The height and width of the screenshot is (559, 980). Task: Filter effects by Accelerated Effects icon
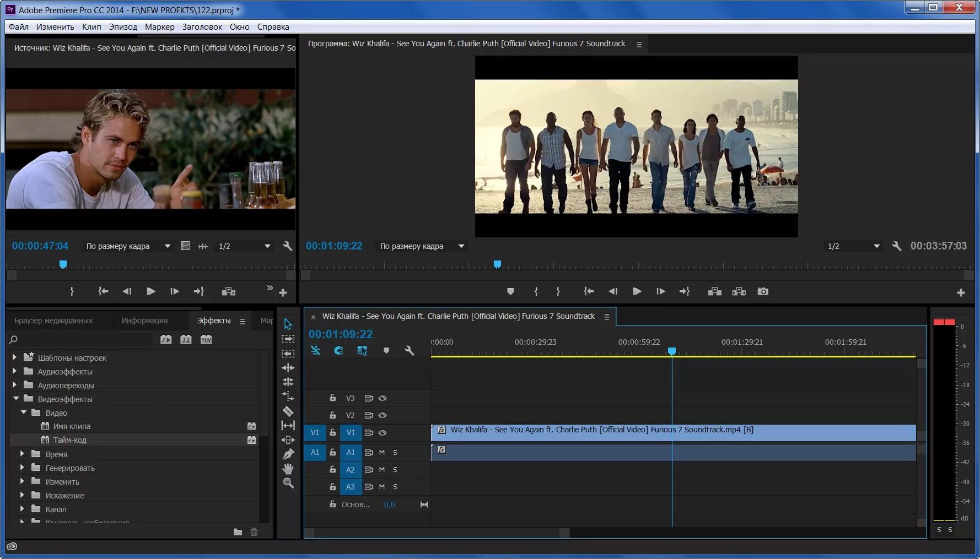pyautogui.click(x=166, y=339)
